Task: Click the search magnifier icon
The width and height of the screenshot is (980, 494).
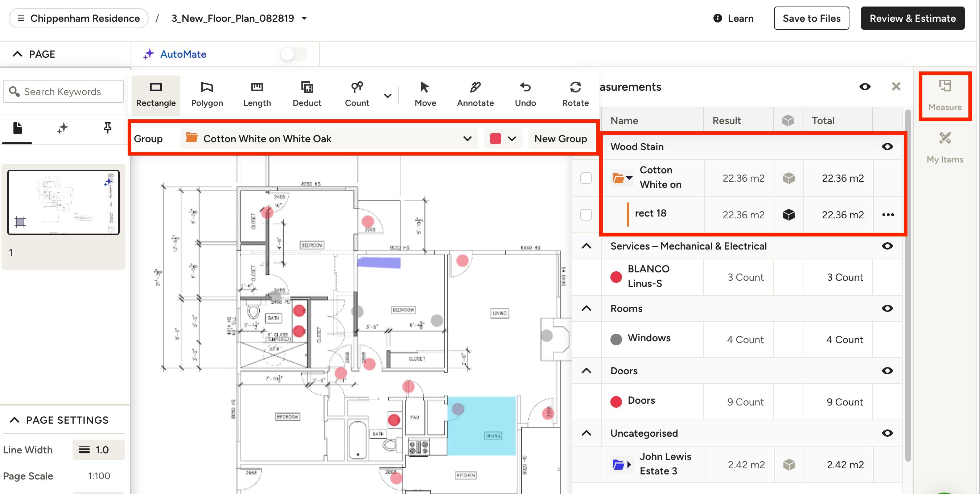Action: point(14,91)
